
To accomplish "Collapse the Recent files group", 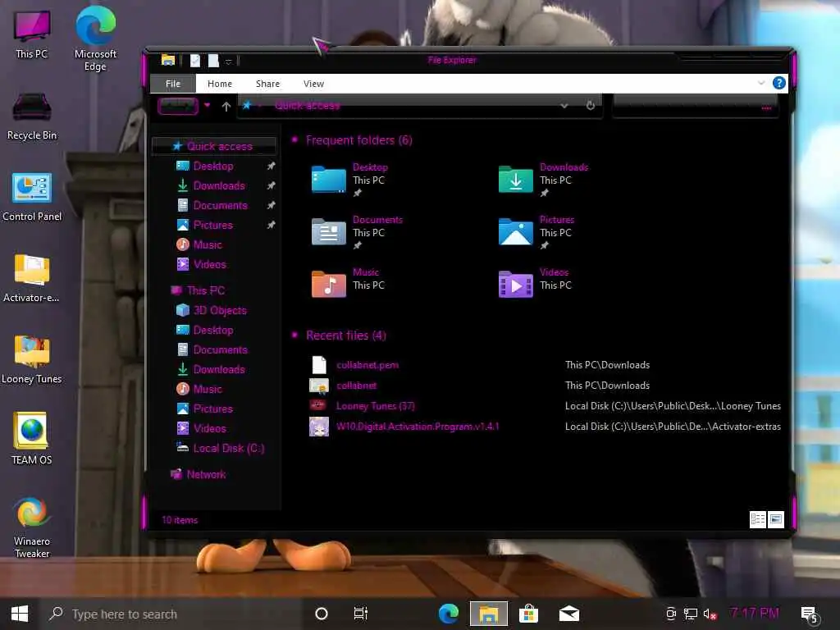I will tap(294, 336).
